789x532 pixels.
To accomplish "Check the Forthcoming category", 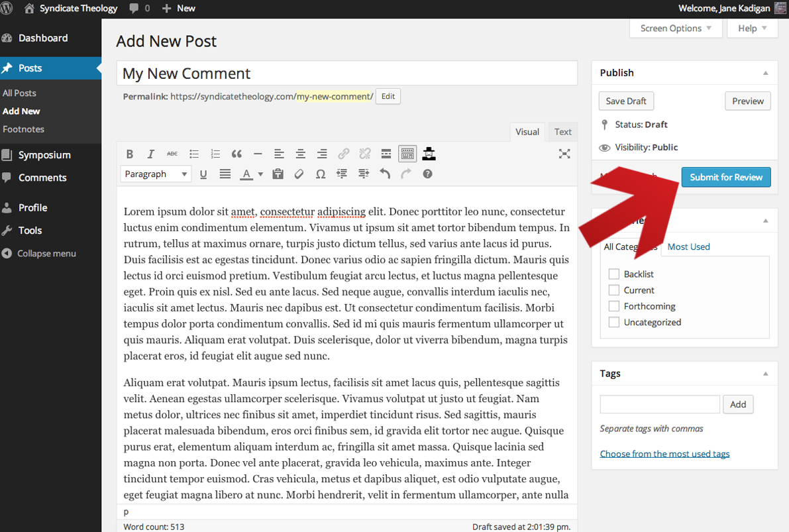I will pyautogui.click(x=614, y=306).
